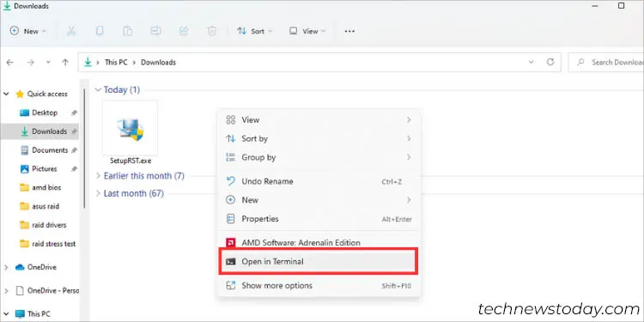The image size is (644, 322).
Task: Click Properties in the context menu
Action: [319, 219]
